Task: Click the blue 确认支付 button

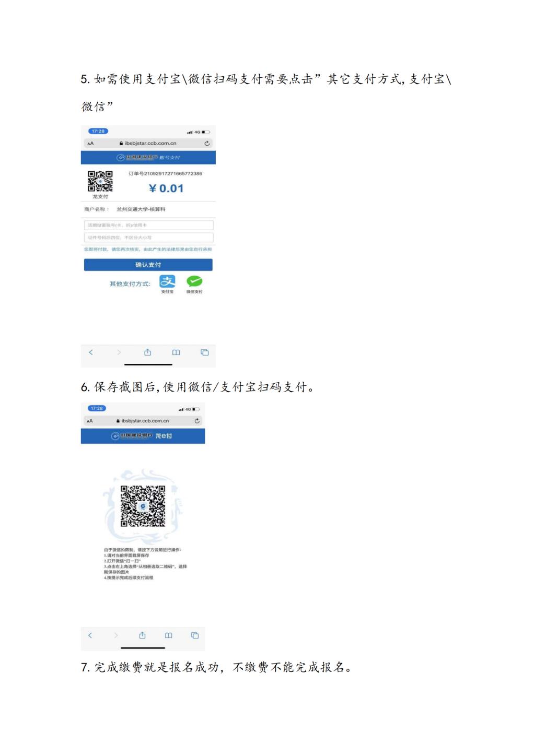Action: click(148, 265)
